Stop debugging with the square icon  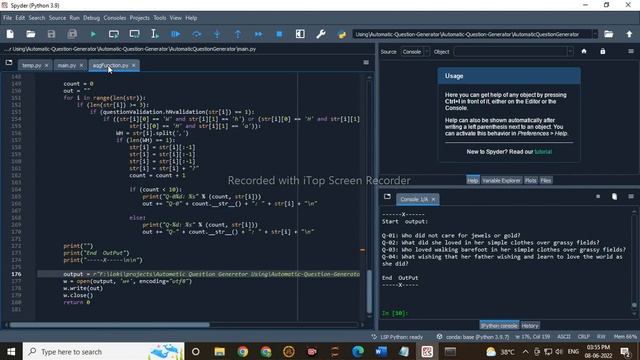pos(279,34)
